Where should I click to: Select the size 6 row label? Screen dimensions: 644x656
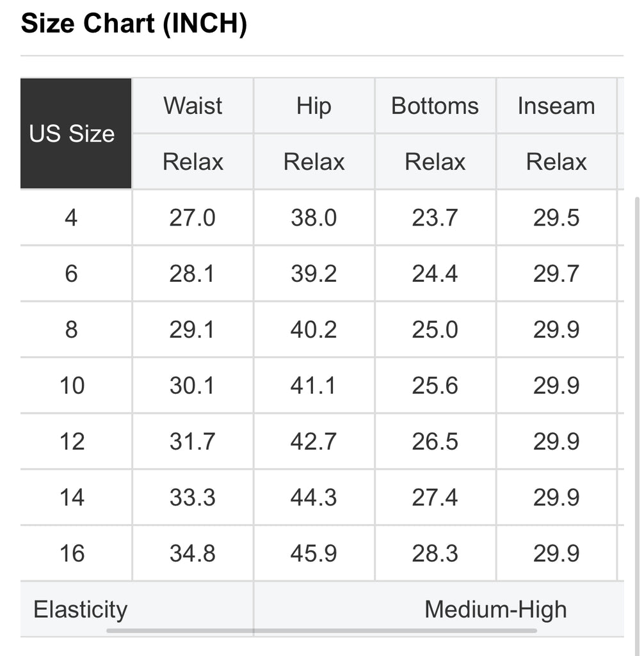tap(71, 274)
